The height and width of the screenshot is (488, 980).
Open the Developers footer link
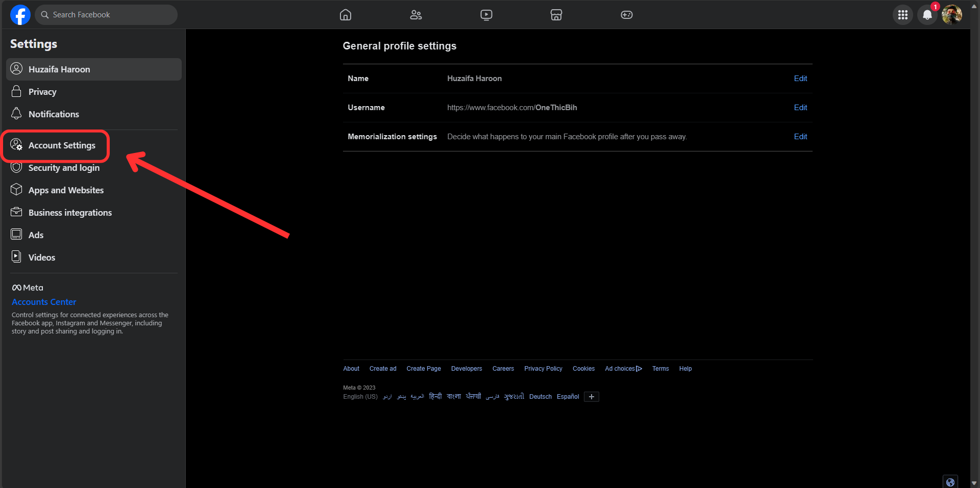pos(467,369)
